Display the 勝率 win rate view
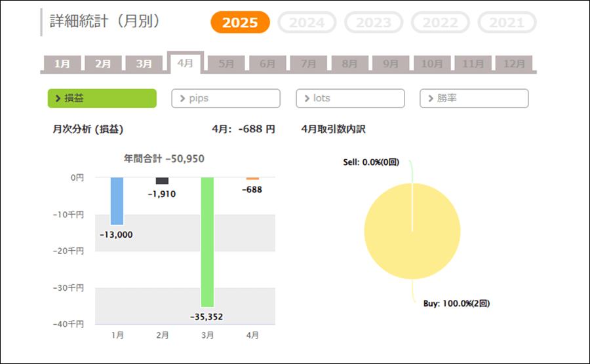590x364 pixels. point(474,98)
